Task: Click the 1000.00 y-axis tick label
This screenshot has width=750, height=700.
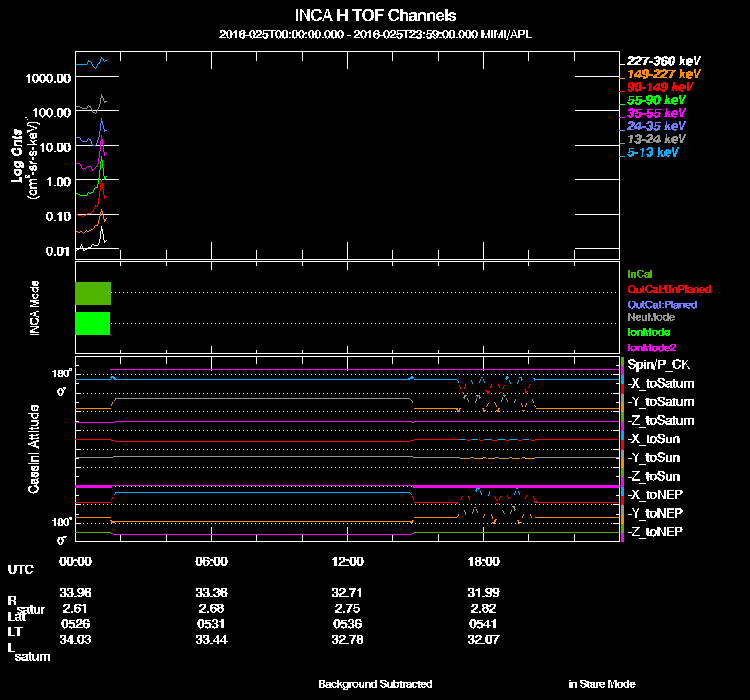Action: 50,78
